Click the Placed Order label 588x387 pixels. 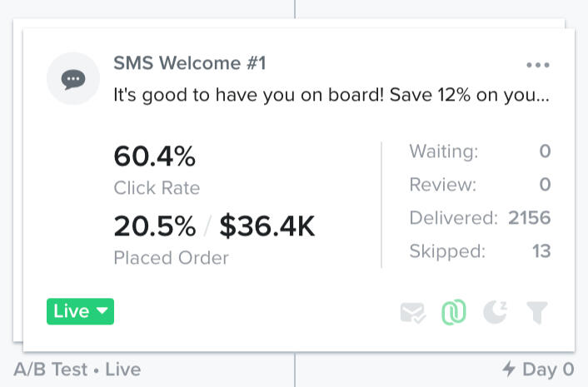click(171, 258)
